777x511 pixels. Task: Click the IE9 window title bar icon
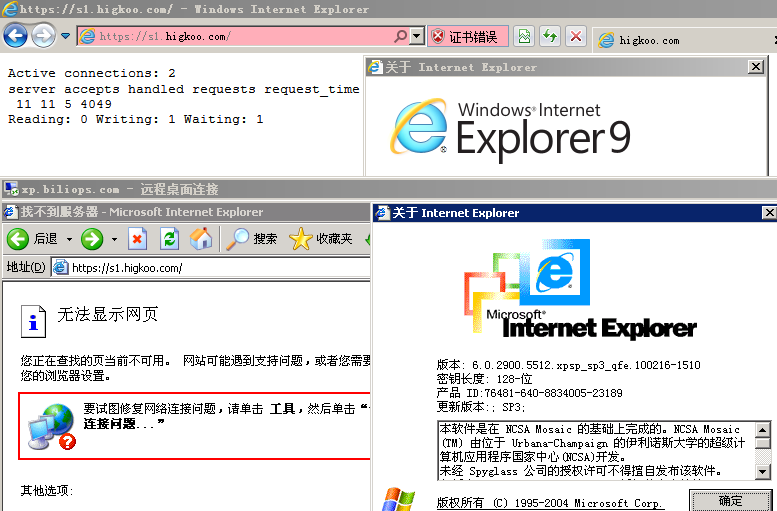(10, 9)
